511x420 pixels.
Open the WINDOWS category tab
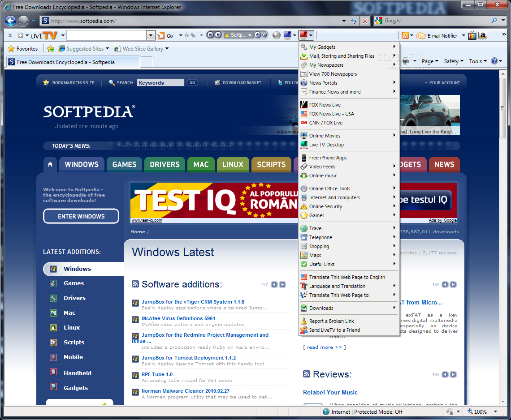(x=82, y=164)
